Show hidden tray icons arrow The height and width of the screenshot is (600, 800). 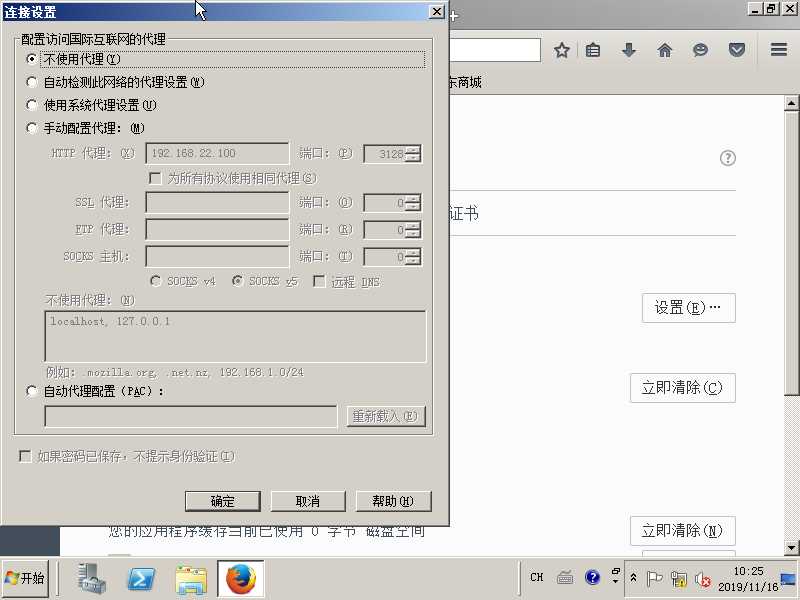tap(633, 578)
